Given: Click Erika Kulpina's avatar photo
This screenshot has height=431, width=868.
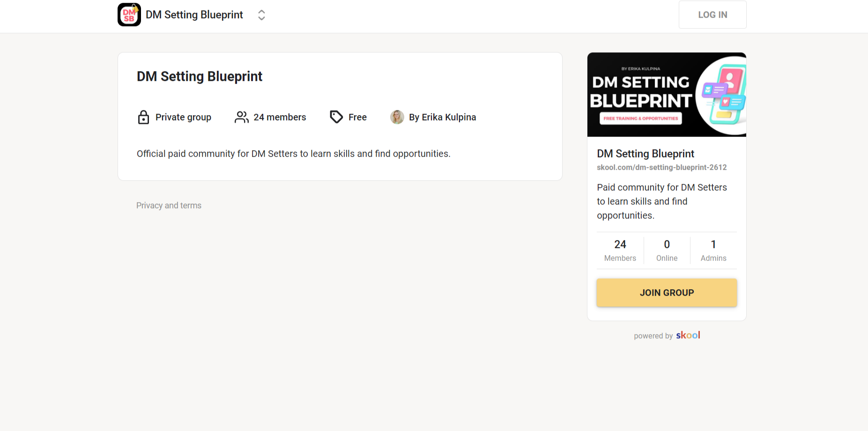Looking at the screenshot, I should coord(397,117).
